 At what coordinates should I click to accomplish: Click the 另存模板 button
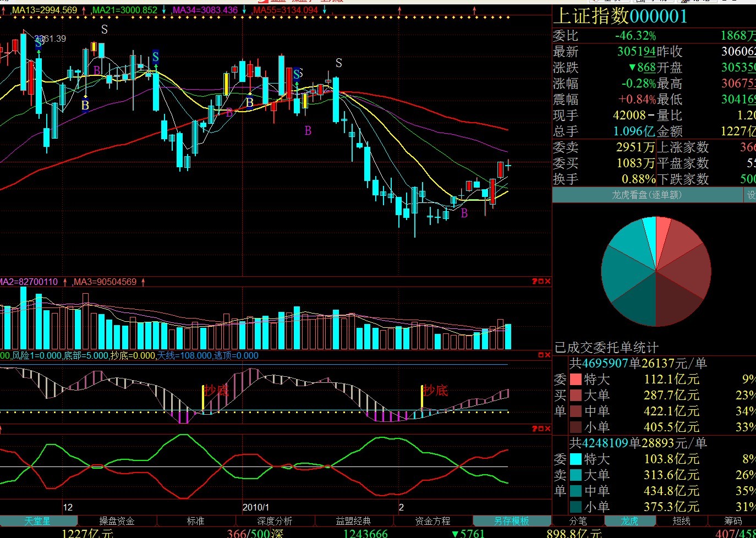coord(512,521)
